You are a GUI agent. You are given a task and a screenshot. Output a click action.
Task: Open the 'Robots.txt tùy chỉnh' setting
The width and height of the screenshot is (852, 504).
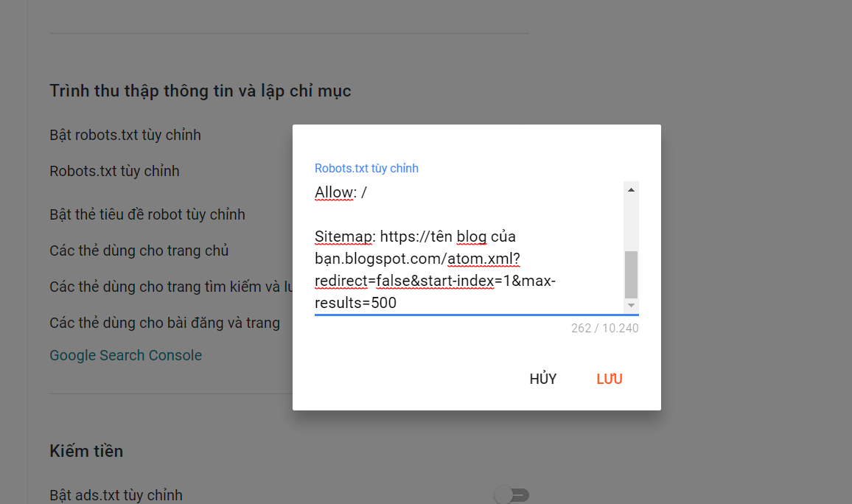114,171
